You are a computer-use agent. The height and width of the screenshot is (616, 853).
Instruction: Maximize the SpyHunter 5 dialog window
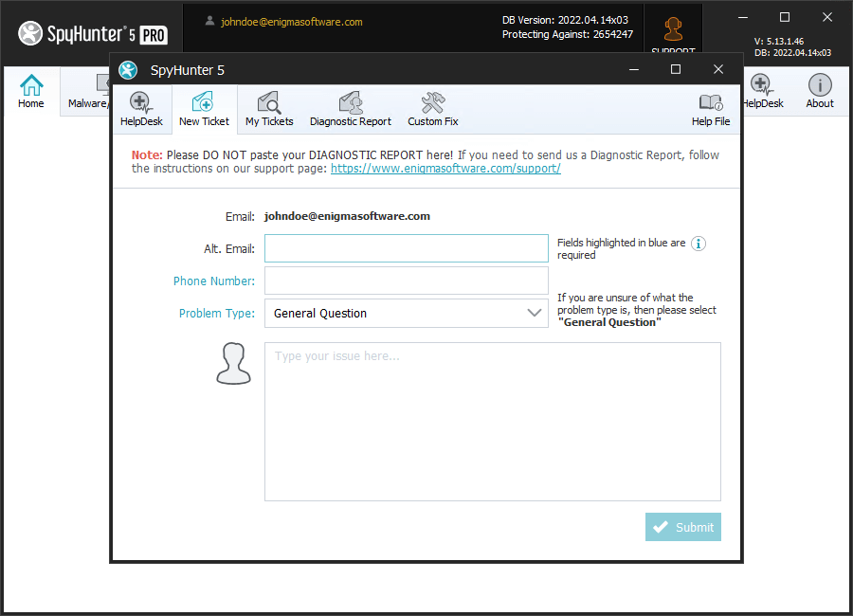coord(676,69)
